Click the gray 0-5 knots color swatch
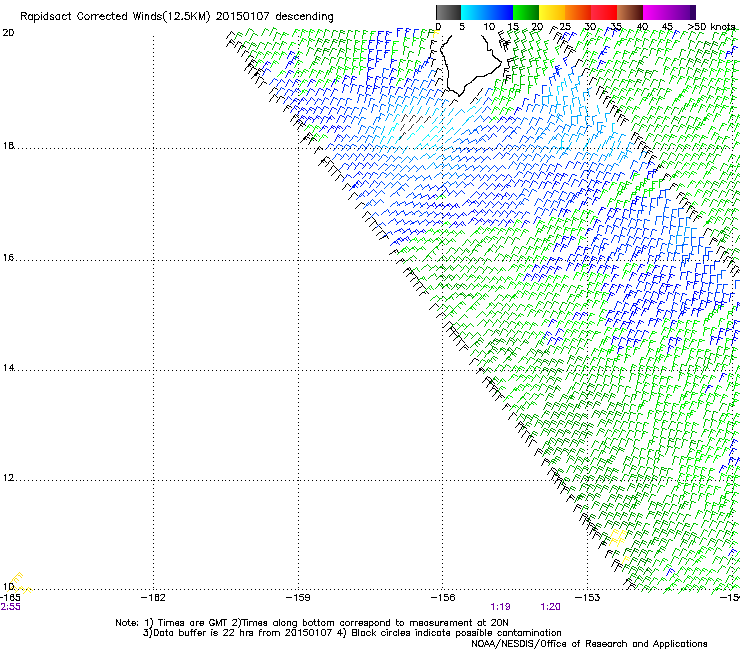 [x=448, y=12]
